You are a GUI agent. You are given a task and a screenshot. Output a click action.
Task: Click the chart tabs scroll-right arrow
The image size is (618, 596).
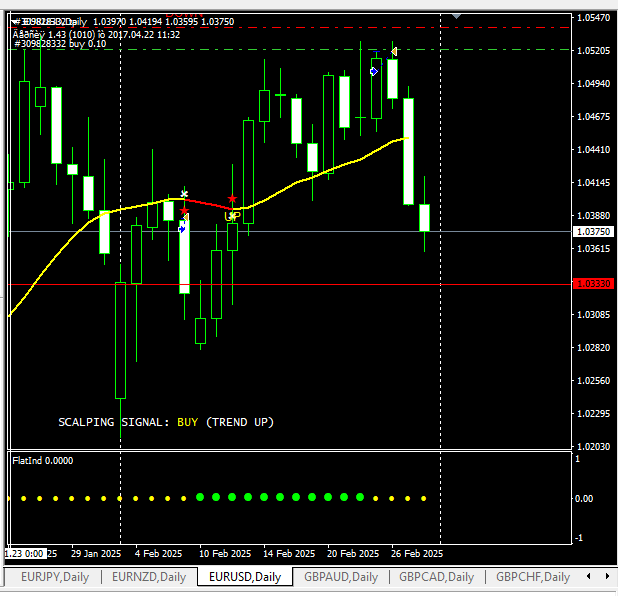(x=607, y=576)
